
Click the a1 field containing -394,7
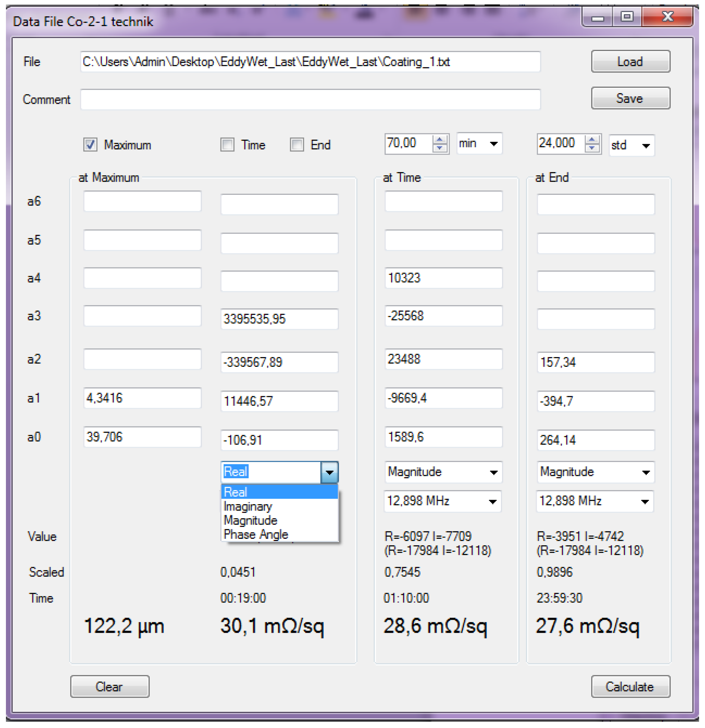pos(596,401)
